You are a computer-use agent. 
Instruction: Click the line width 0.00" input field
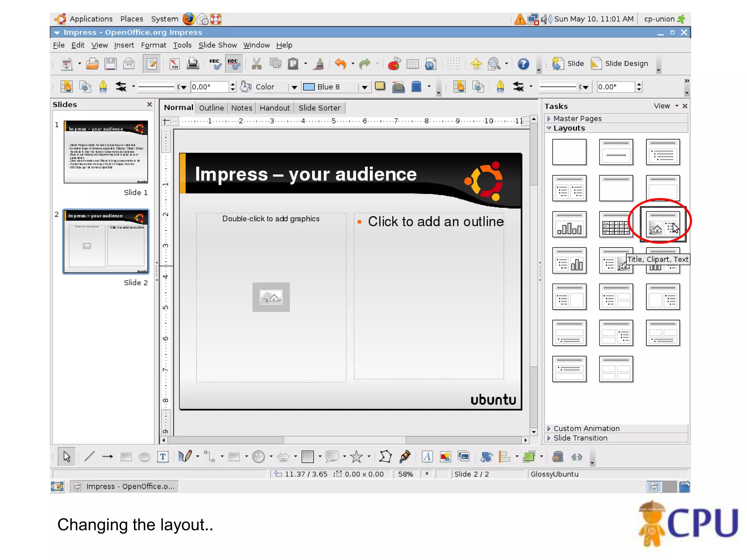click(x=210, y=87)
